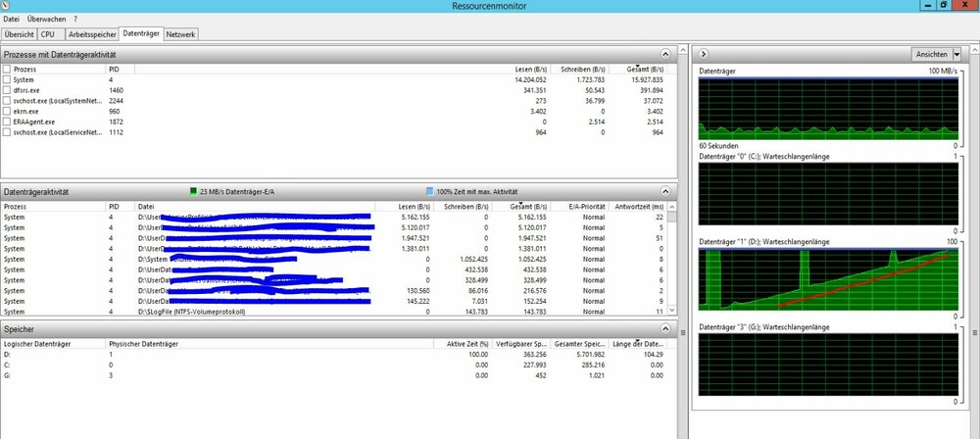Toggle the select-all Prozess header checkbox
The image size is (980, 439).
7,70
